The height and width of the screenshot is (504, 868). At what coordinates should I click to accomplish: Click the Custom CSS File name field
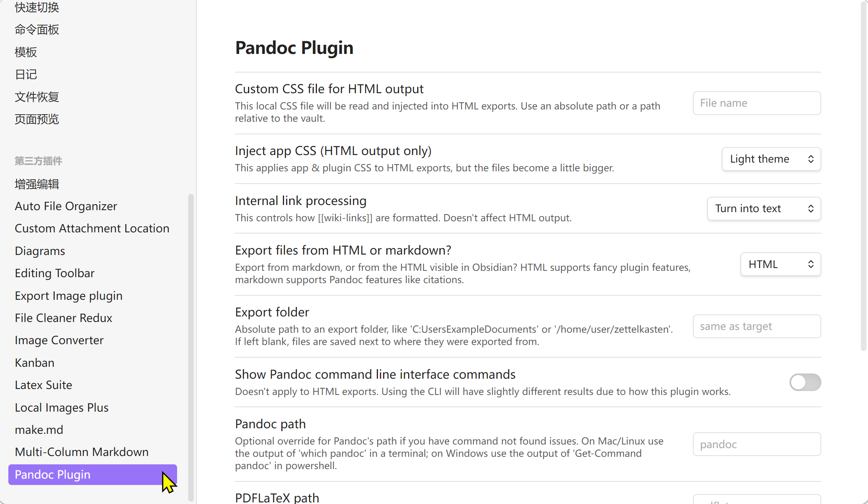(756, 103)
